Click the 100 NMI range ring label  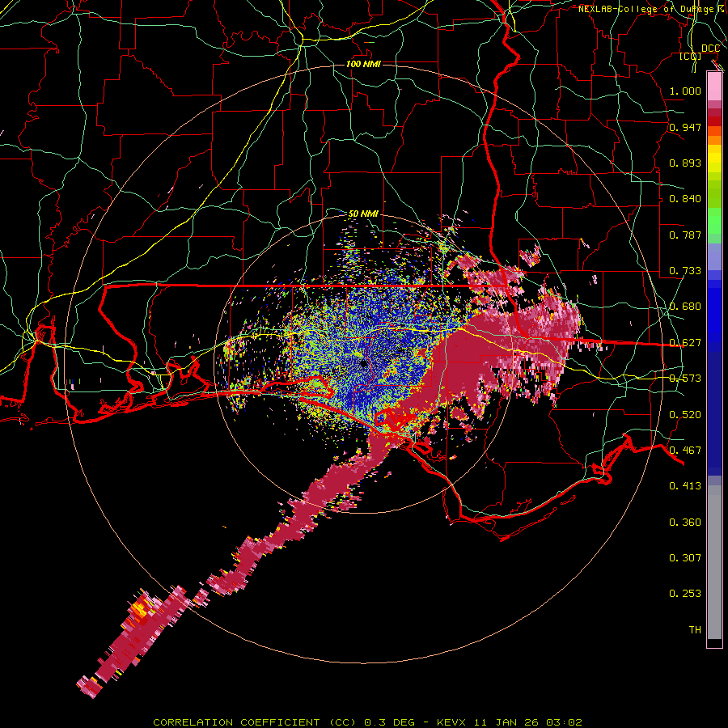363,64
